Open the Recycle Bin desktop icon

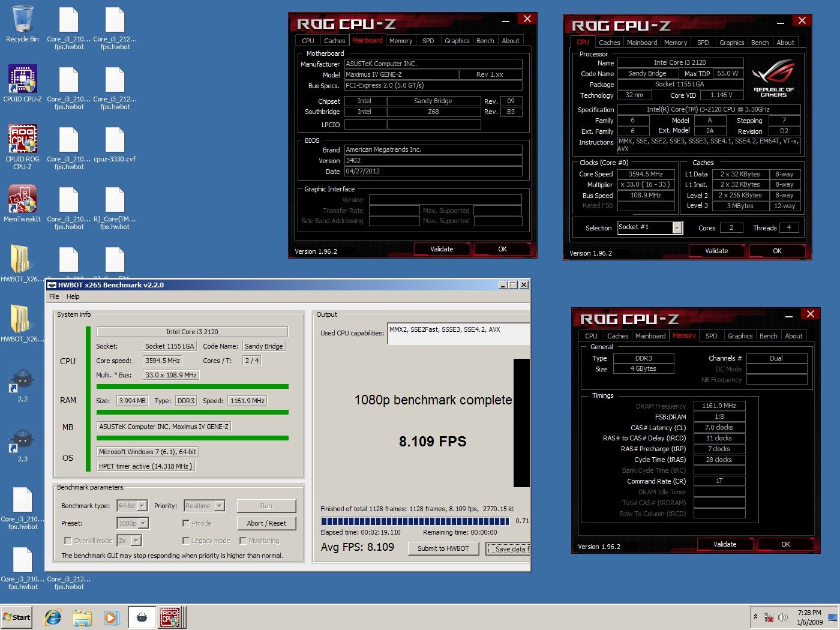point(22,24)
